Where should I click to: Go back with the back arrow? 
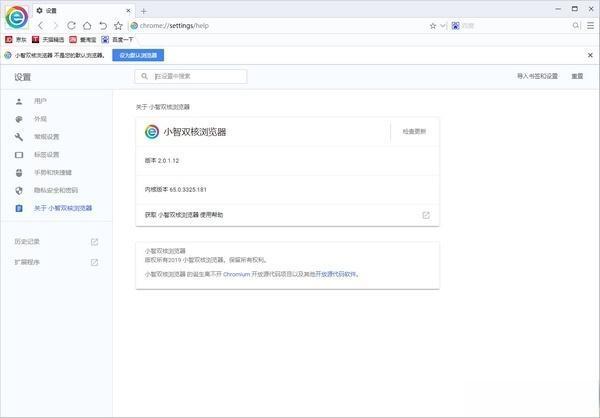[x=41, y=26]
